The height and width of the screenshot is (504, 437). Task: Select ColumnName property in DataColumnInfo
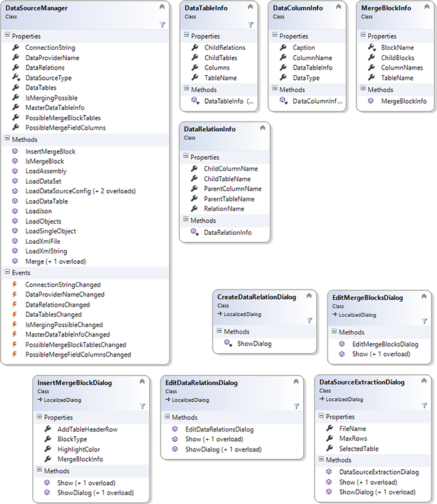[x=312, y=57]
